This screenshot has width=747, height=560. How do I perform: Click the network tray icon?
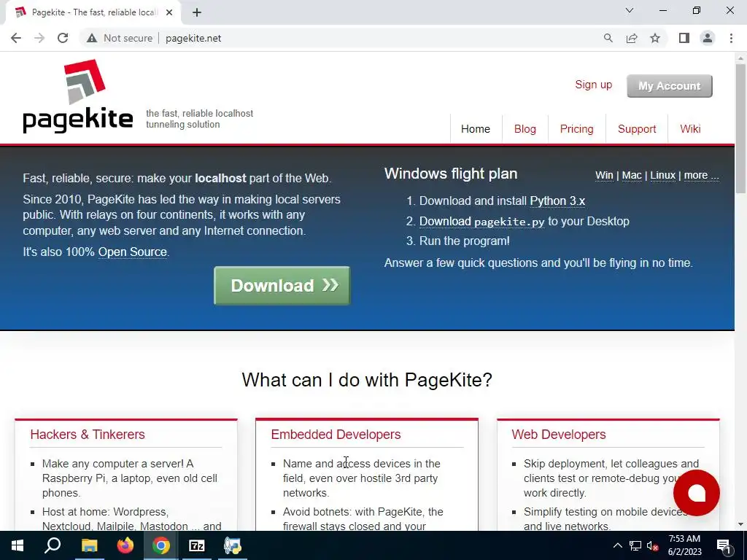635,545
